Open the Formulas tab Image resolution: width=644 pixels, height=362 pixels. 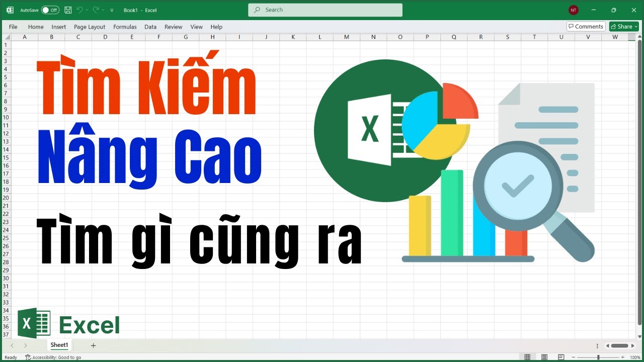point(125,27)
